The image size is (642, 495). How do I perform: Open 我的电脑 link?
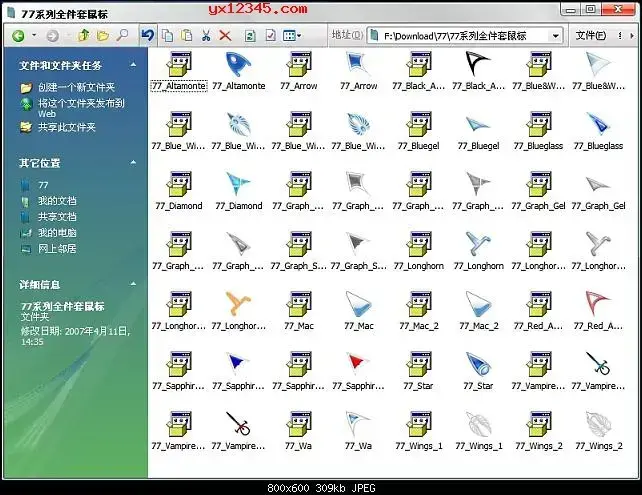[57, 233]
